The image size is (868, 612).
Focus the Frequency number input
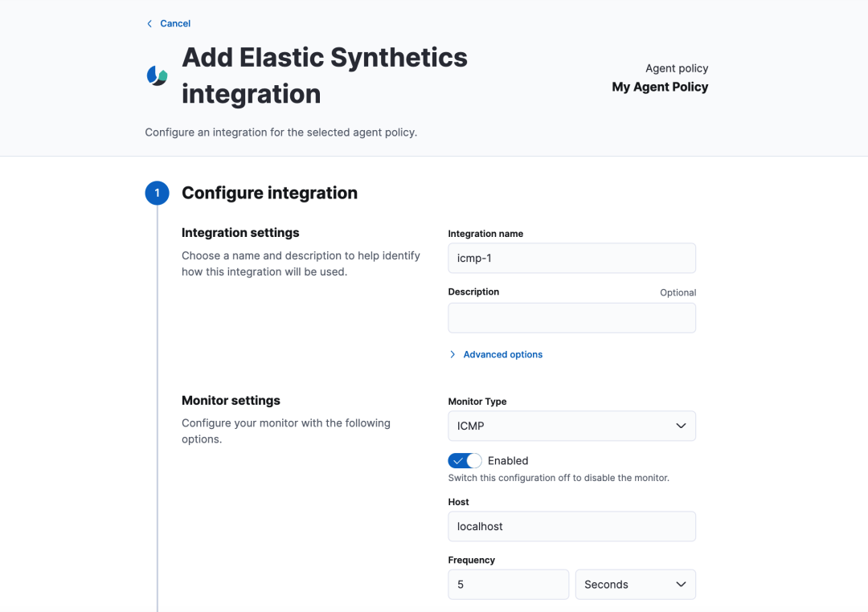coord(508,584)
